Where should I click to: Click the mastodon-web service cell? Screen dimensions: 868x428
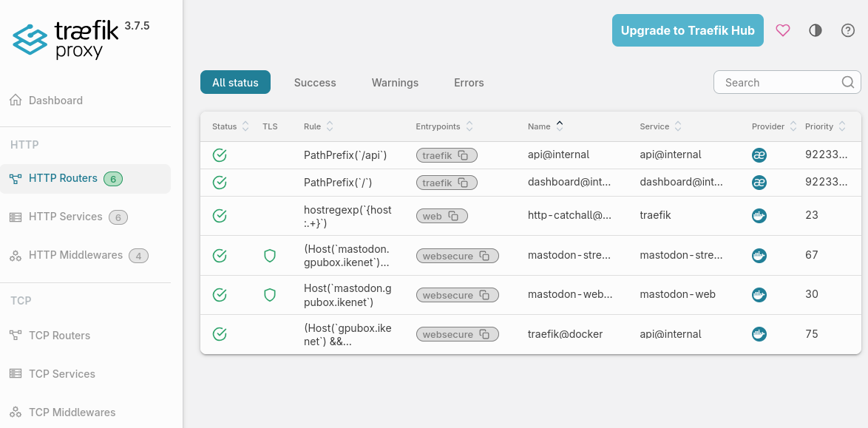click(677, 294)
